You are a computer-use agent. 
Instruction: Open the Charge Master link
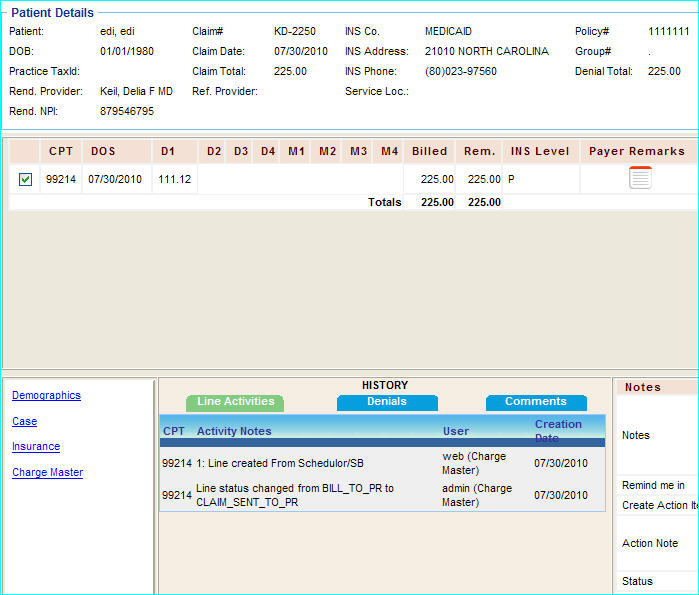pyautogui.click(x=47, y=473)
